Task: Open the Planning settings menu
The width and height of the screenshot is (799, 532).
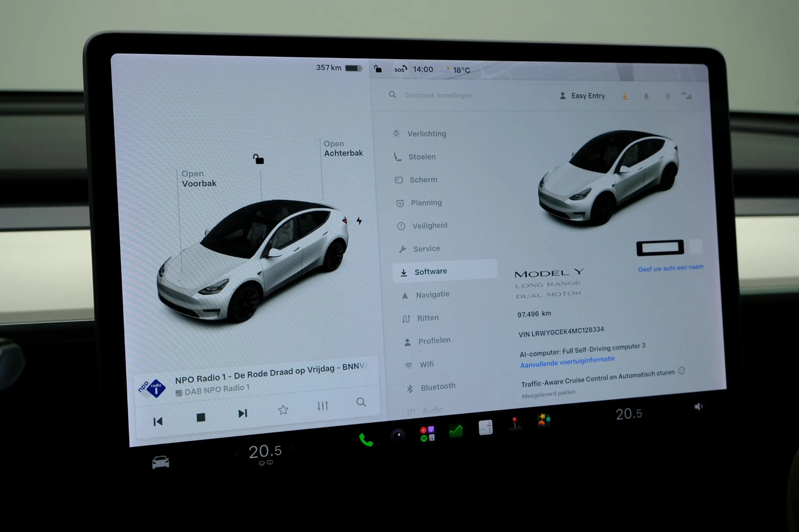Action: [419, 203]
